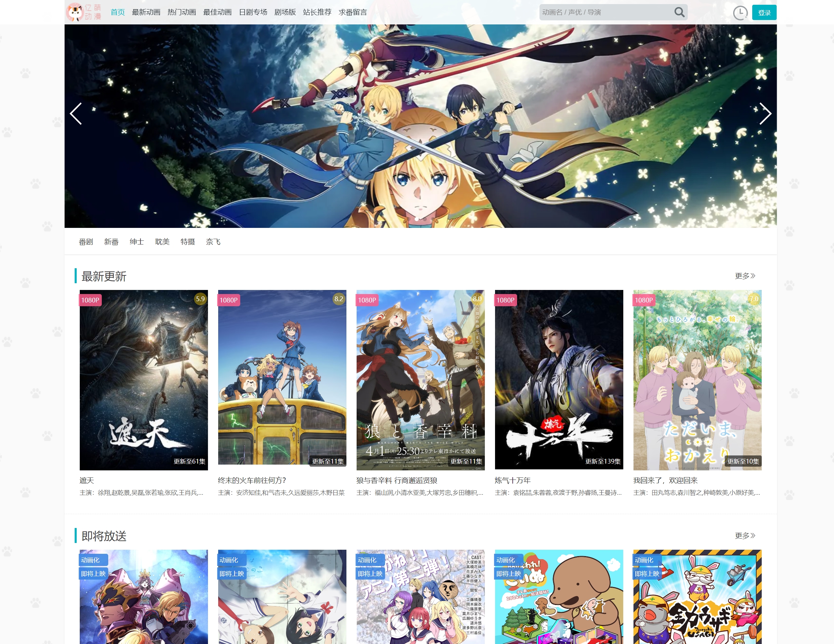Select the 耽美 category link
Screen dimensions: 834x644
point(162,242)
